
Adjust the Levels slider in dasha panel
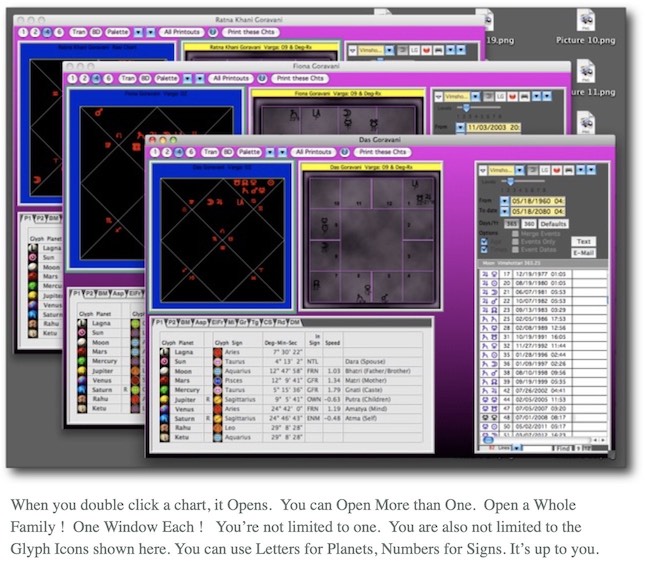point(510,183)
